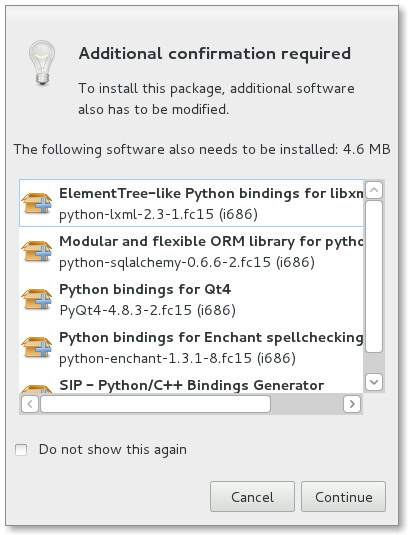Screen dimensions: 408x535
Task: Click the lightbulb icon beside the heading
Action: tap(42, 63)
